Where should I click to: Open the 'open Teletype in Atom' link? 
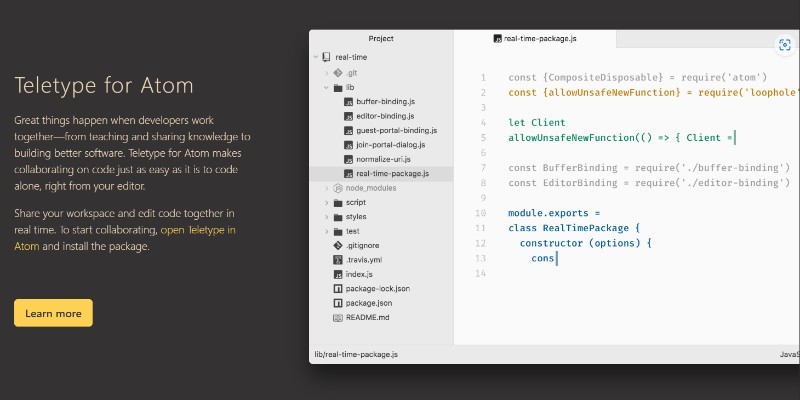[x=125, y=238]
